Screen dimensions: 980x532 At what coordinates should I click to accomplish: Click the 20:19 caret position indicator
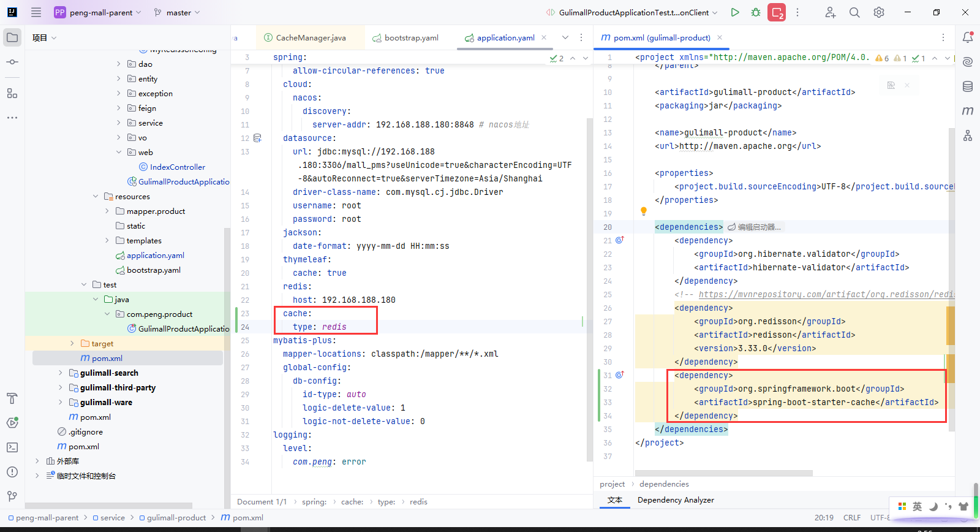pos(824,518)
